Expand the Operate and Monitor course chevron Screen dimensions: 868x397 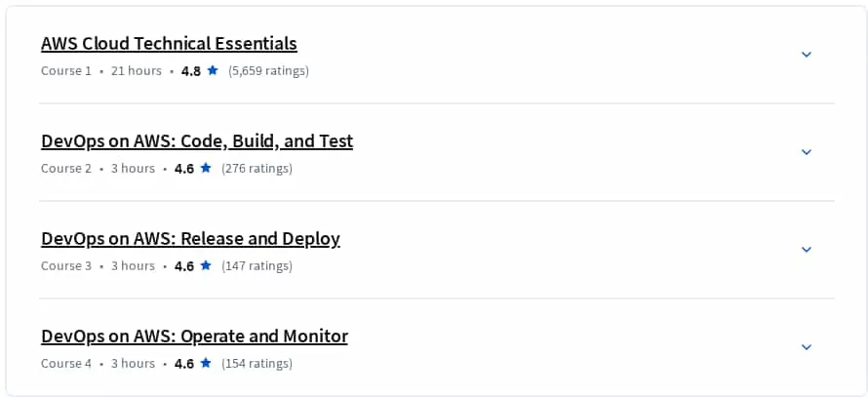coord(807,346)
